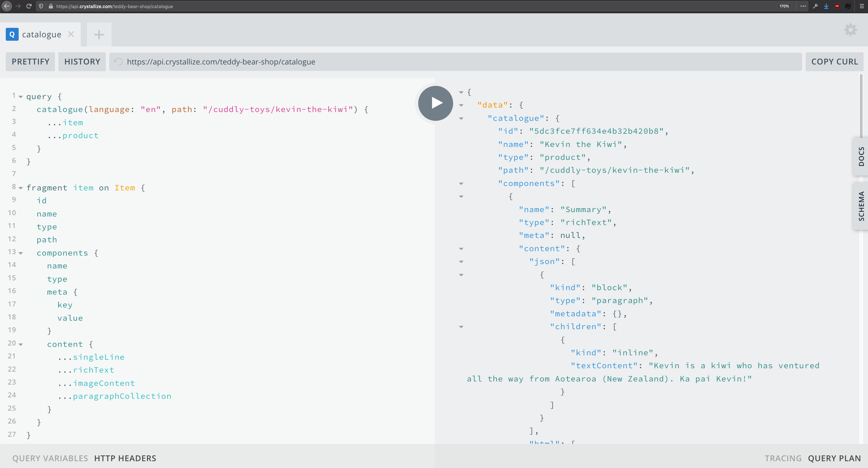Open the DOCS side panel
The image size is (868, 468).
[861, 156]
